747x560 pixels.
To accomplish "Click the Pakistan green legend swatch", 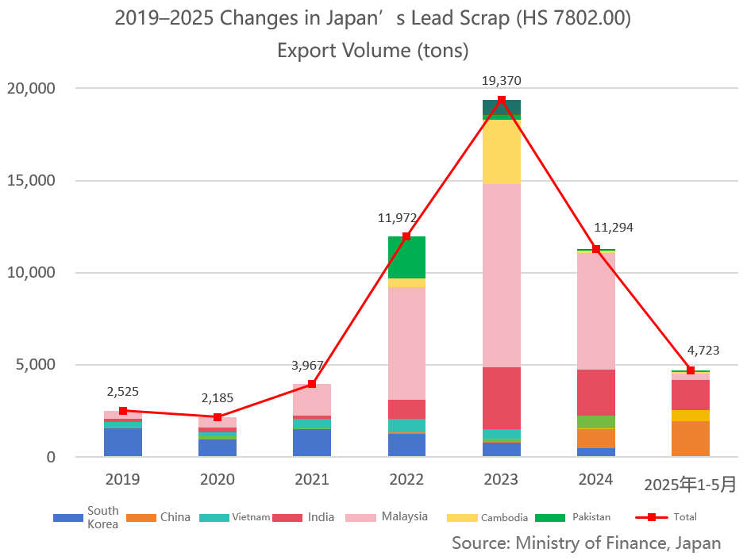I will [550, 518].
